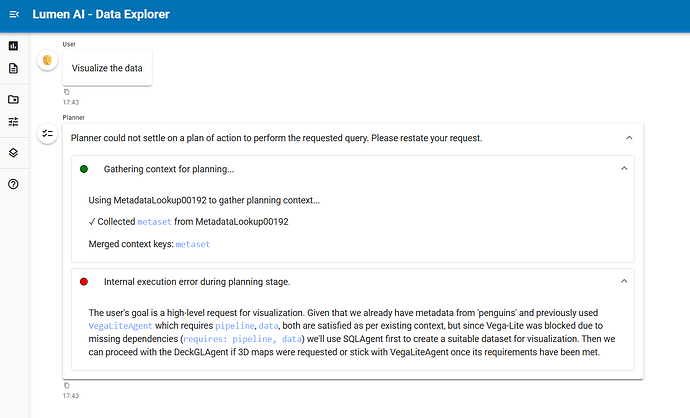Open the layers sidebar icon
690x418 pixels.
pyautogui.click(x=13, y=152)
